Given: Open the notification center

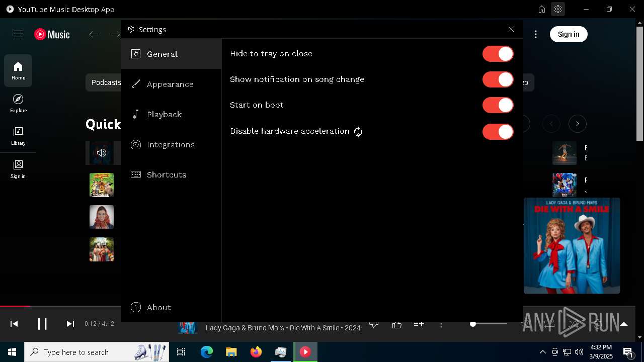Looking at the screenshot, I should [x=628, y=352].
